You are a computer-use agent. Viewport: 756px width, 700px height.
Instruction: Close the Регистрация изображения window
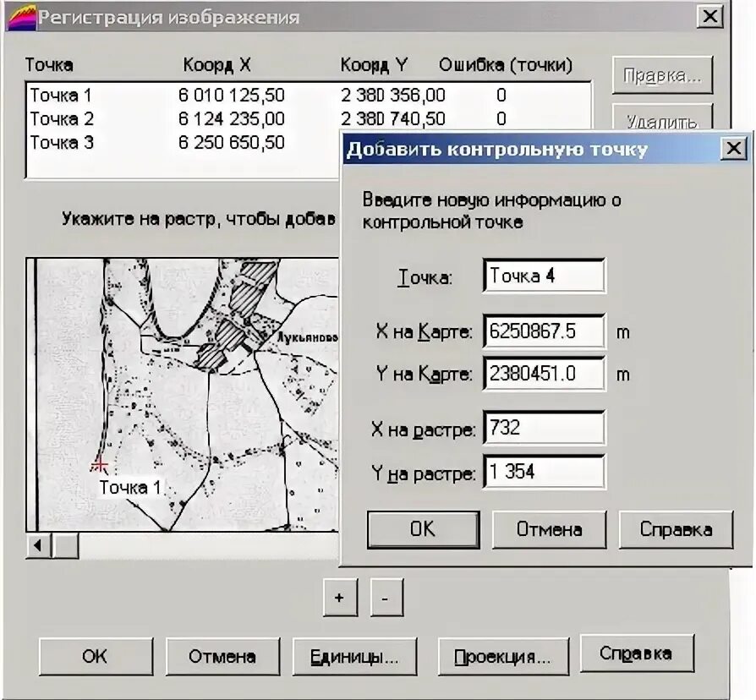click(709, 17)
